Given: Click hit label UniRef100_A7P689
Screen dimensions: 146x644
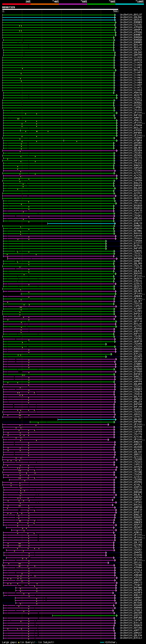Looking at the screenshot, I should (131, 27).
